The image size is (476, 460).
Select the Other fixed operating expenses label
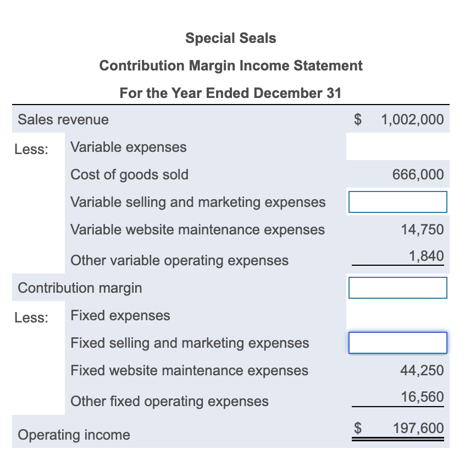(x=170, y=401)
